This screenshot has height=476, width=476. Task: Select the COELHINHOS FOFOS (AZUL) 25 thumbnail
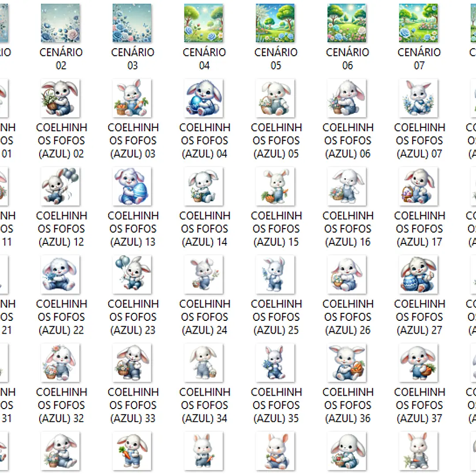pyautogui.click(x=275, y=275)
